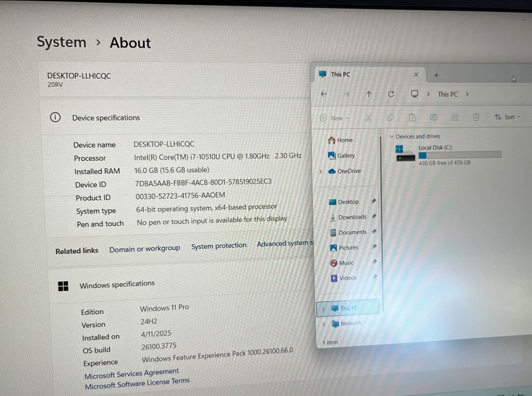Viewport: 532px width, 396px height.
Task: Click the Up arrow navigation icon
Action: [369, 94]
